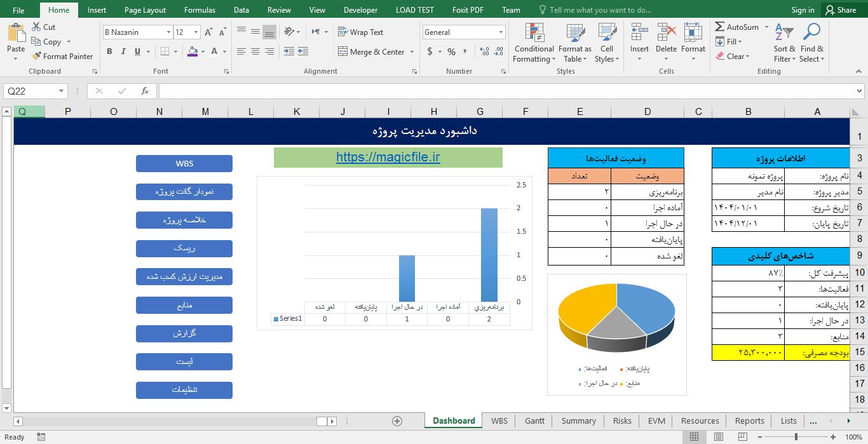The height and width of the screenshot is (444, 868).
Task: Click the blue WBS button on dashboard
Action: 184,163
